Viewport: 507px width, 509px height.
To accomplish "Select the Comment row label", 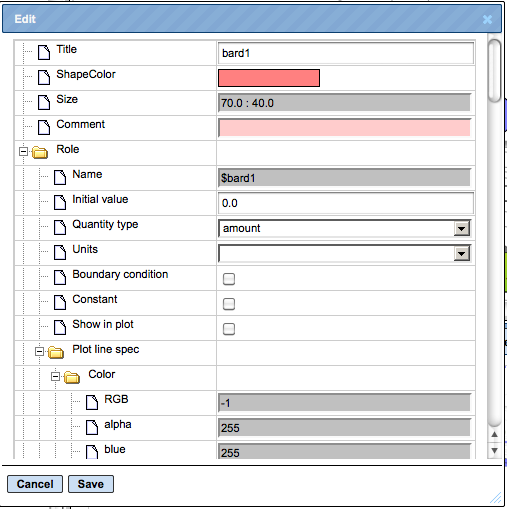I will 81,124.
